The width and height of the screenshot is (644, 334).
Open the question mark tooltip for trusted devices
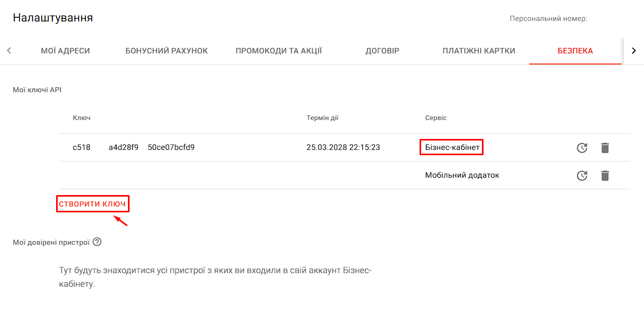[96, 242]
